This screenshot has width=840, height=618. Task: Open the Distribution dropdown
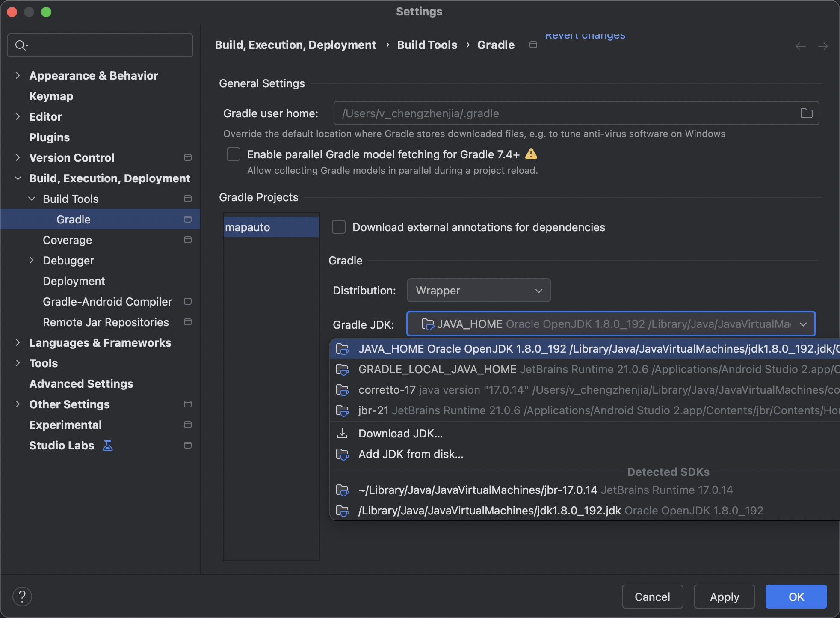478,290
